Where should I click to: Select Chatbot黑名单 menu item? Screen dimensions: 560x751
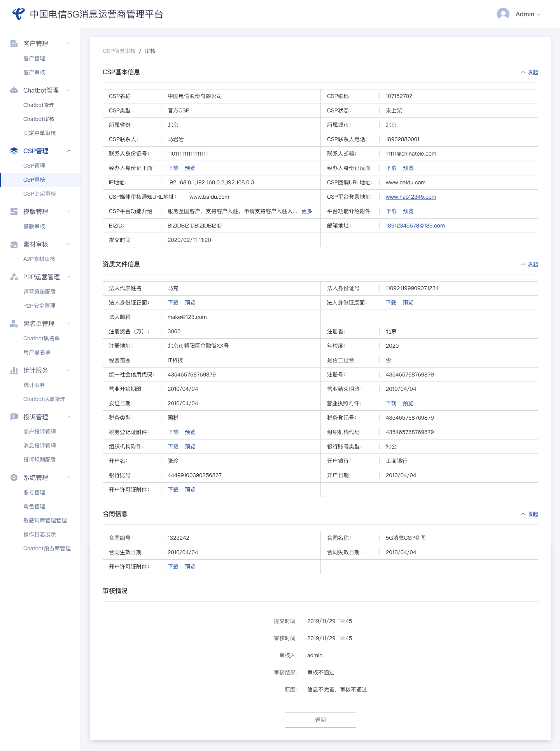(x=42, y=338)
